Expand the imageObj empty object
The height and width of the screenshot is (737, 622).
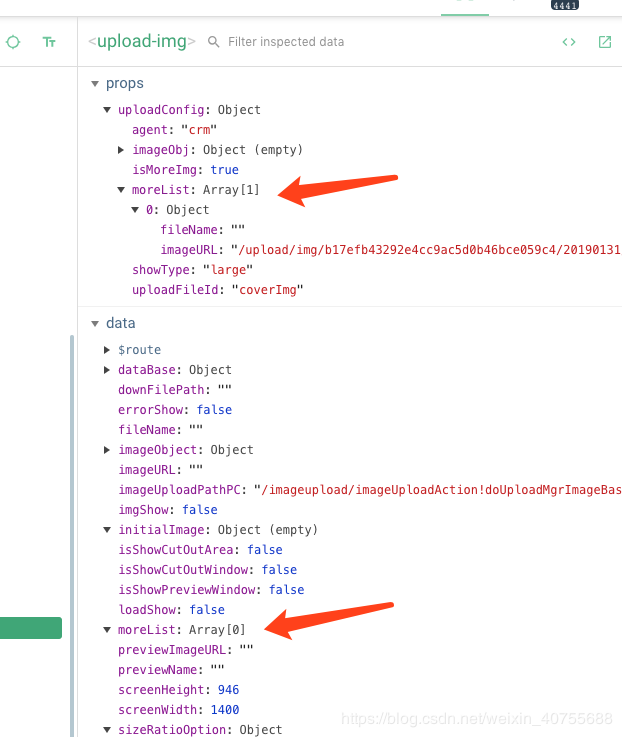pos(121,150)
